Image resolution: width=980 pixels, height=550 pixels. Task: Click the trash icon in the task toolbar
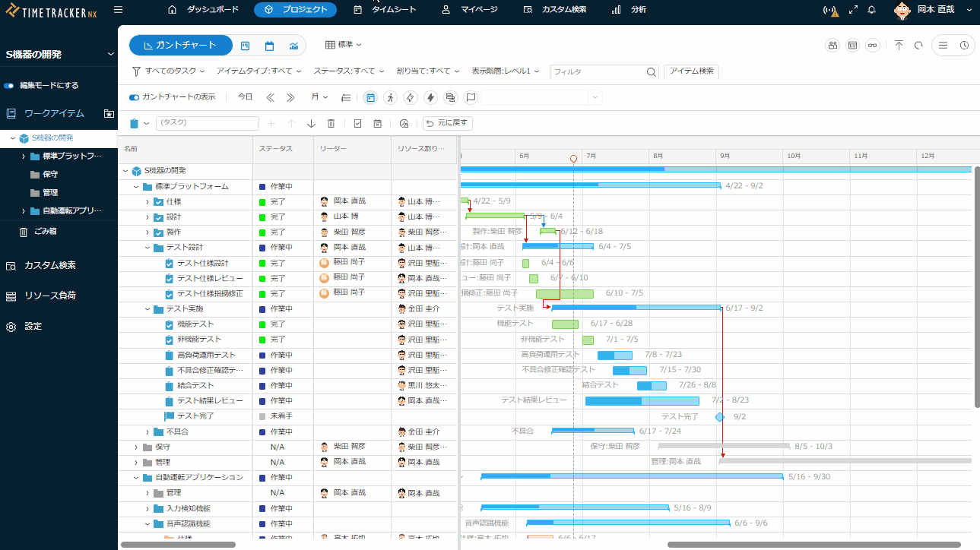point(331,123)
